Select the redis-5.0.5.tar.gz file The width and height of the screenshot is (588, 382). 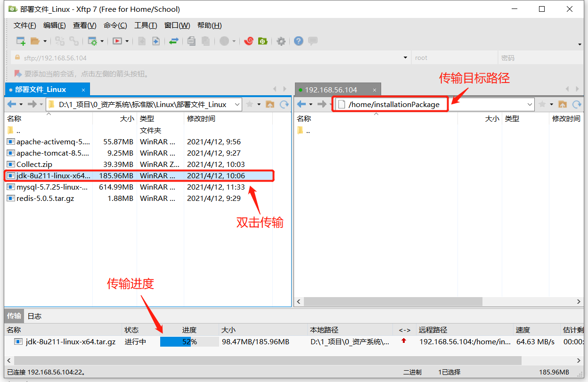coord(139,198)
